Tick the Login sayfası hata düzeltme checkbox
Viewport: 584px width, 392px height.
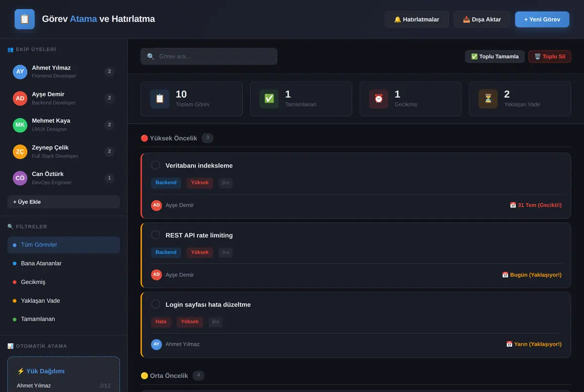coord(156,304)
